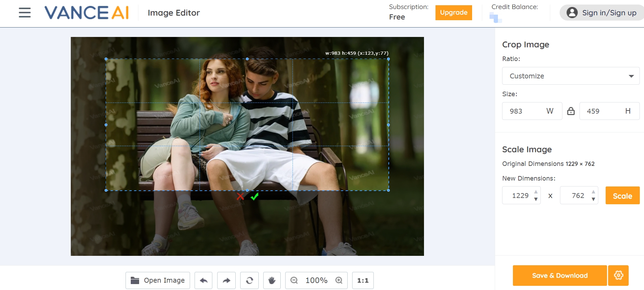
Task: Click the Upgrade button
Action: point(453,13)
